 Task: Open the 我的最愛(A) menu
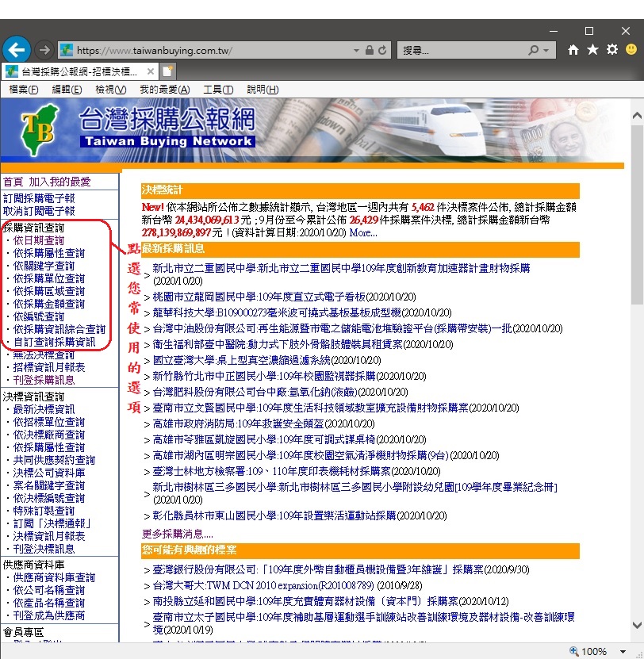(x=164, y=90)
